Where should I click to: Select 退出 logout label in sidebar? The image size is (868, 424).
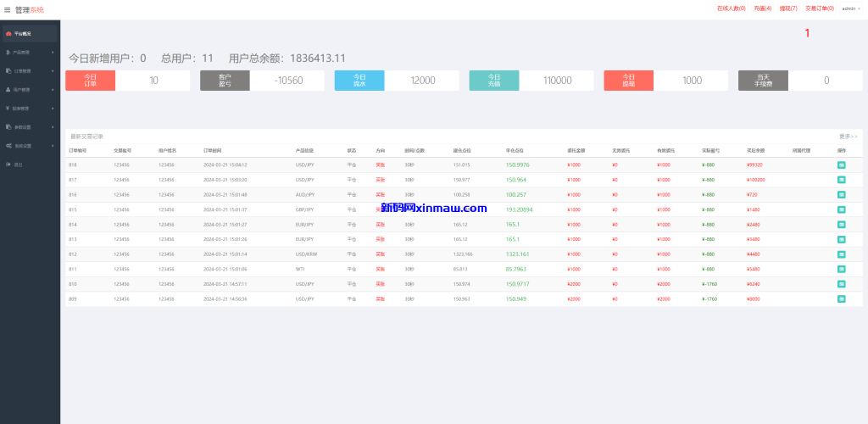[x=18, y=165]
